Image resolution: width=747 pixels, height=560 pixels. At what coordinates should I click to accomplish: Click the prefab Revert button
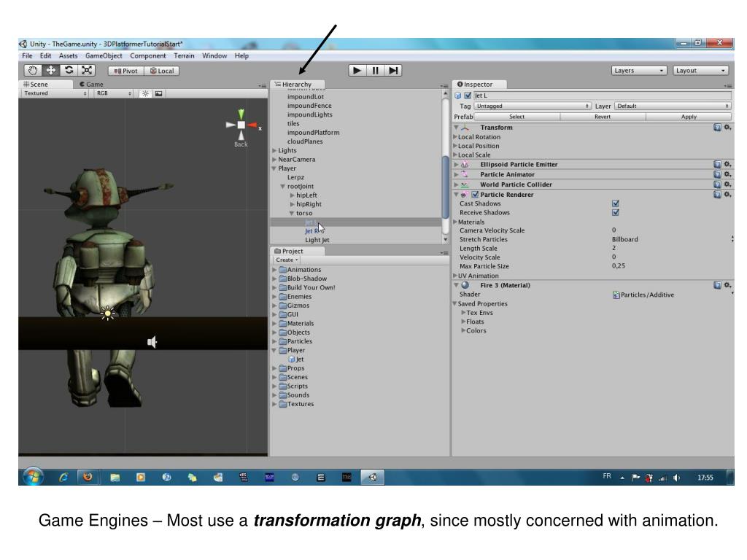click(603, 117)
